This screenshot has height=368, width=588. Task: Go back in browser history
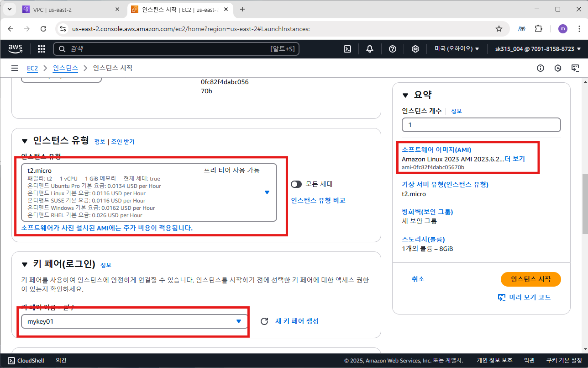click(11, 29)
